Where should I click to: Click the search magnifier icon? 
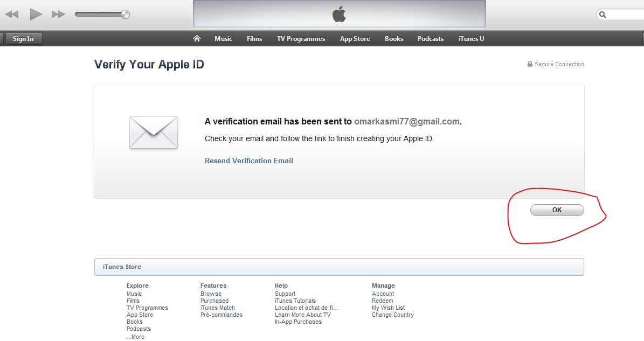tap(603, 15)
